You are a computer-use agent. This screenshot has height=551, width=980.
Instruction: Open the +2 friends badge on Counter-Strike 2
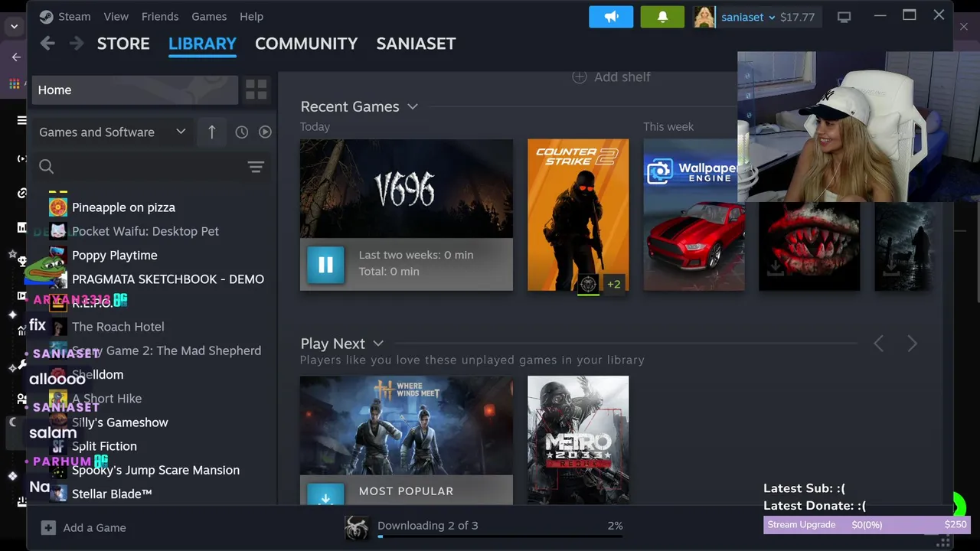[x=614, y=284]
